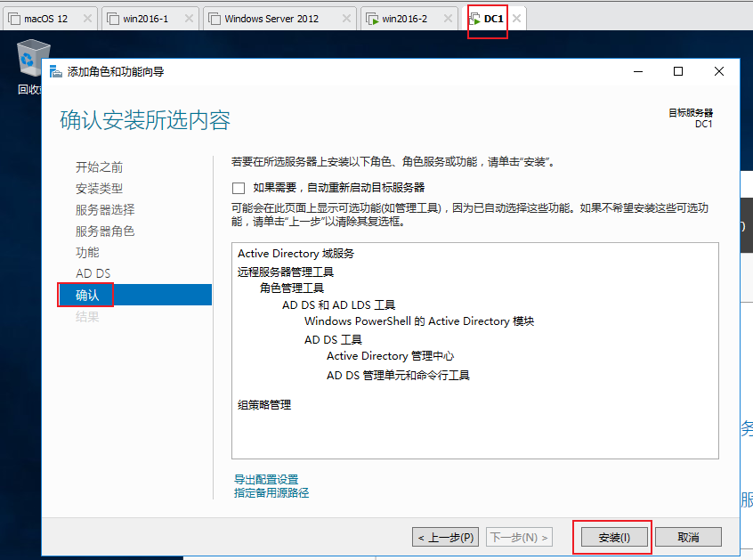
Task: Click the 取消 button
Action: (x=688, y=538)
